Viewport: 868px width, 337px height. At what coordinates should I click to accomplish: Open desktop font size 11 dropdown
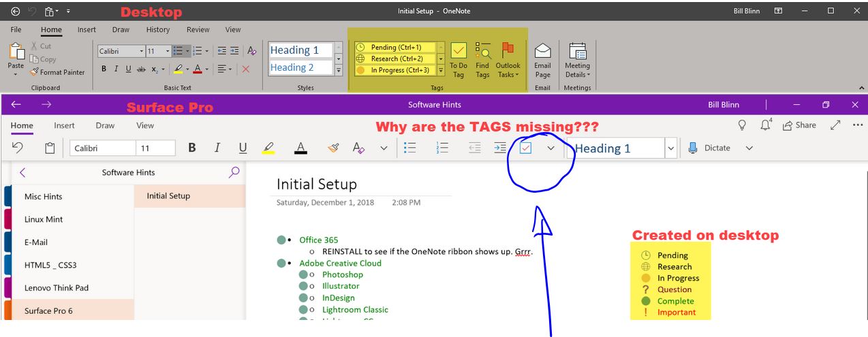point(168,51)
